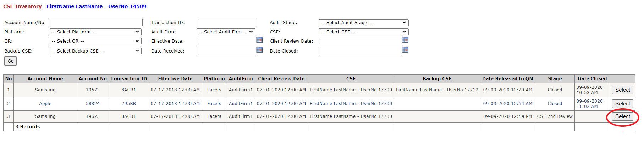Open calendar picker for Date Received
The width and height of the screenshot is (644, 141).
pos(259,50)
